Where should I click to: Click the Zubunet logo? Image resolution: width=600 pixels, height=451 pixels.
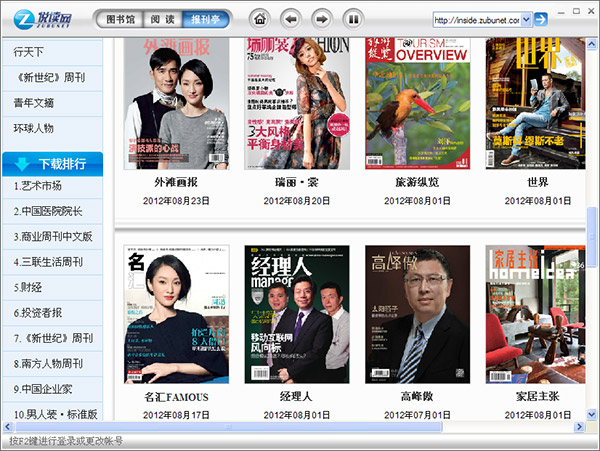[42, 19]
